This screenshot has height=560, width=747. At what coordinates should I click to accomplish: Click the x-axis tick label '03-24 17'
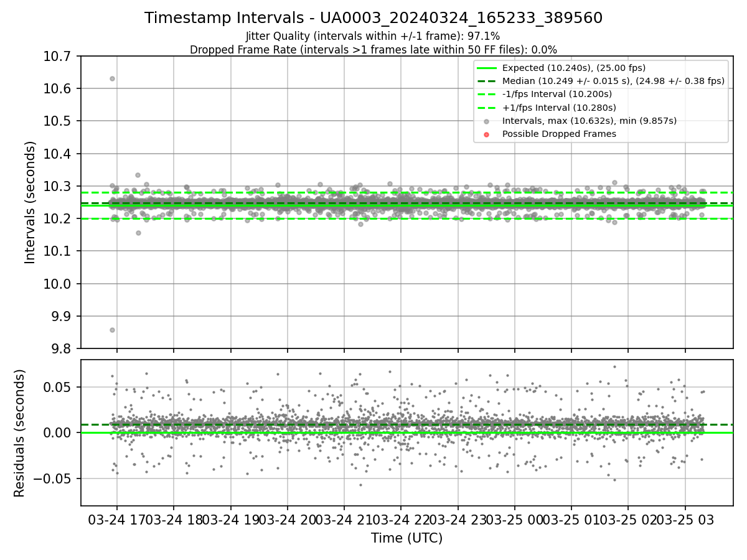[116, 520]
